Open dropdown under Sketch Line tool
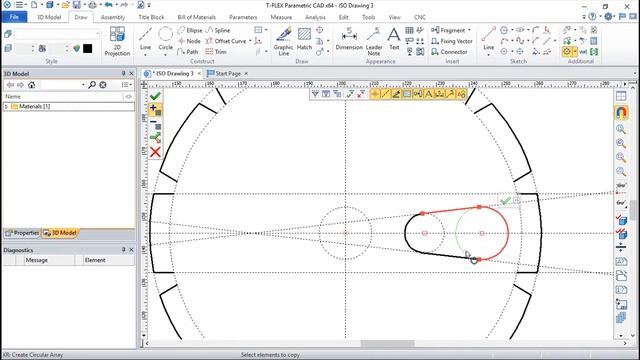This screenshot has width=640, height=360. [x=488, y=54]
